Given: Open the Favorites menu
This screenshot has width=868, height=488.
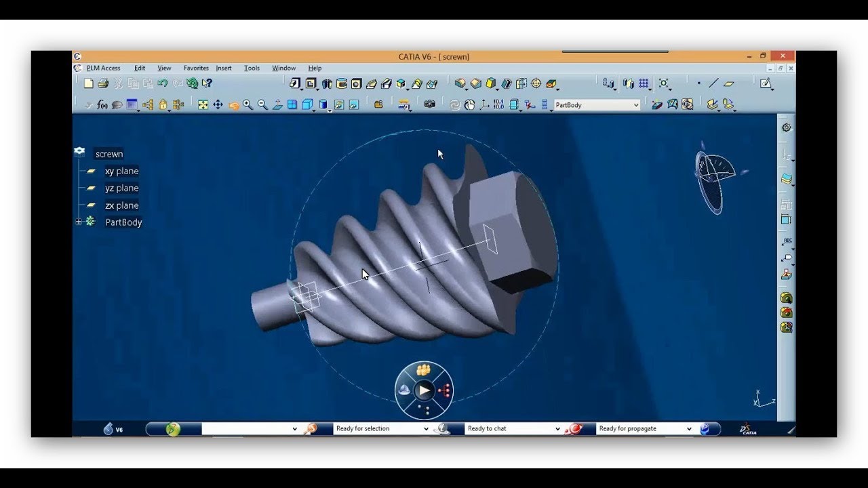Looking at the screenshot, I should 196,68.
